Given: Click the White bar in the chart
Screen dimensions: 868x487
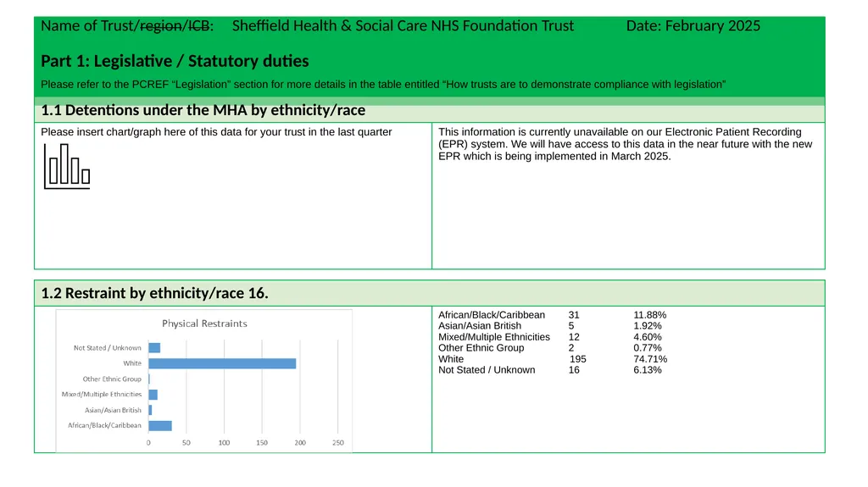Looking at the screenshot, I should click(222, 363).
